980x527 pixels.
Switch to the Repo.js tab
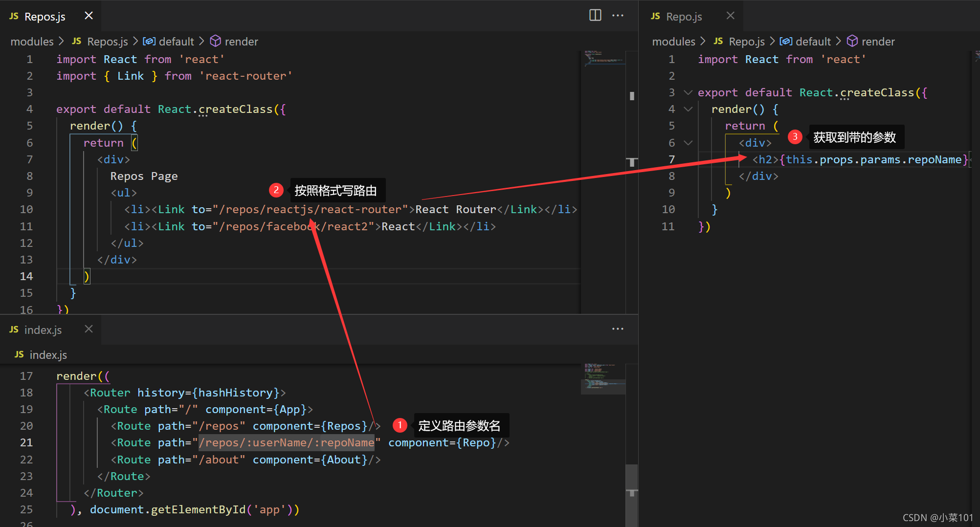click(x=691, y=16)
